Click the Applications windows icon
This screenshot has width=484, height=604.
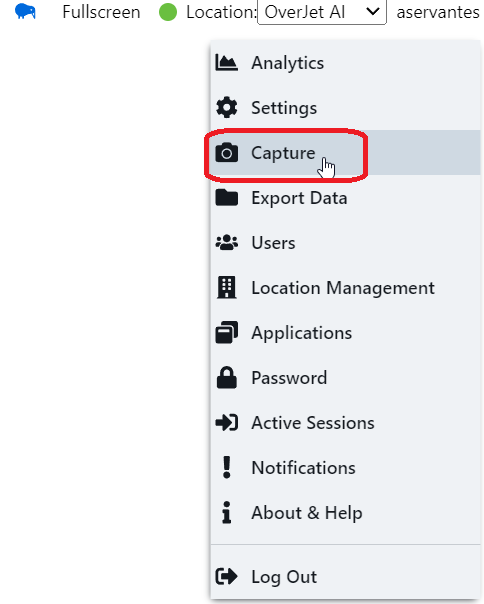[227, 332]
